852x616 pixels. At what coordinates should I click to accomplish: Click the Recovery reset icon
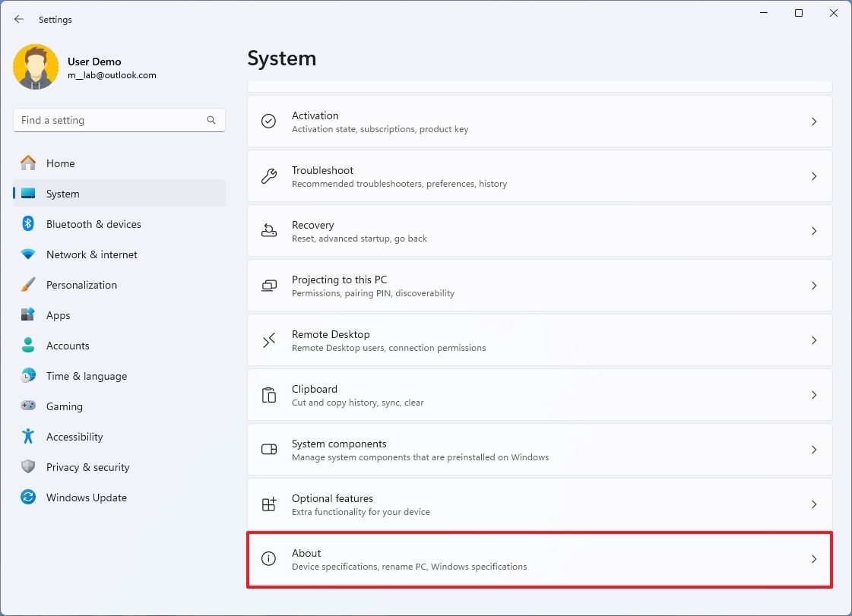[x=268, y=230]
